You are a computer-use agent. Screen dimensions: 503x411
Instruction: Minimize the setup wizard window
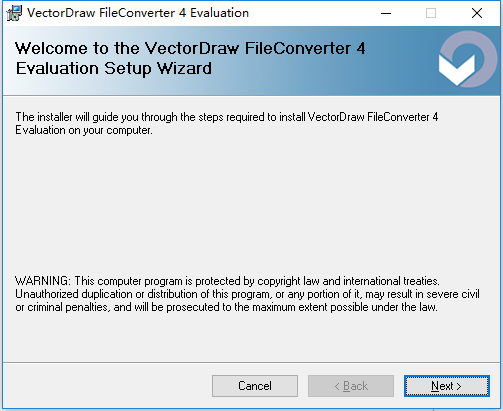(386, 13)
